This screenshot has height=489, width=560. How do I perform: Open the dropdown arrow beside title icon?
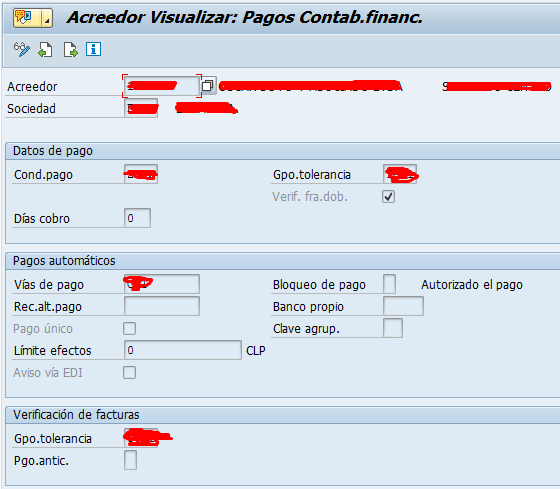pos(47,18)
